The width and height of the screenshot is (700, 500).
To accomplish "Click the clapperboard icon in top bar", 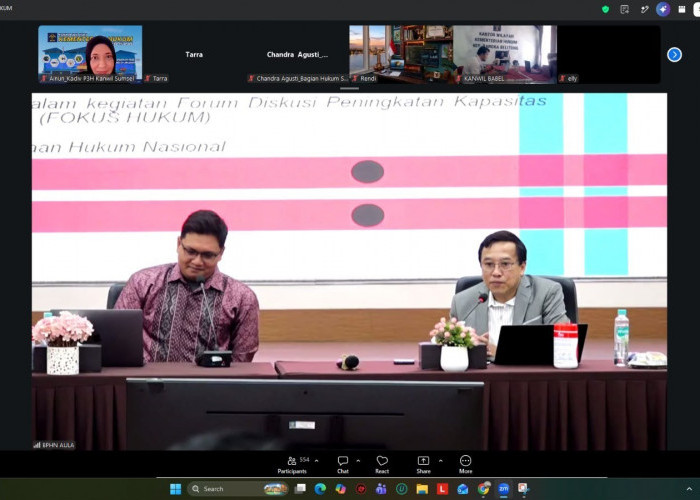I will (x=682, y=9).
